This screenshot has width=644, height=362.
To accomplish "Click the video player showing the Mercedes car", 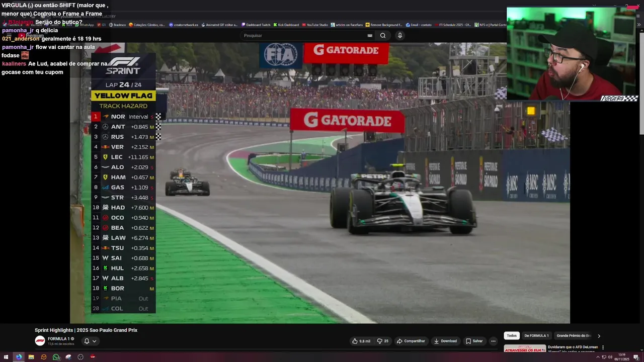I will pyautogui.click(x=320, y=183).
